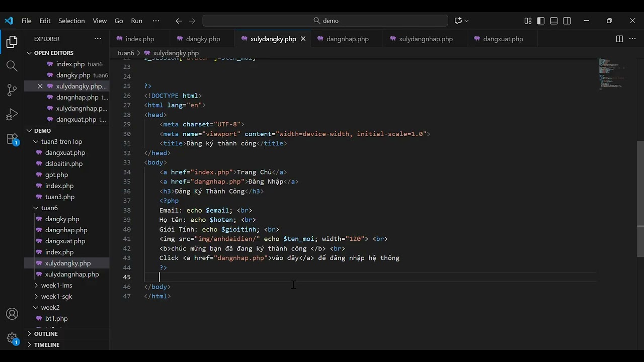This screenshot has height=362, width=644.
Task: Select xulydangky.php under tuan6 in tree
Action: point(66,263)
